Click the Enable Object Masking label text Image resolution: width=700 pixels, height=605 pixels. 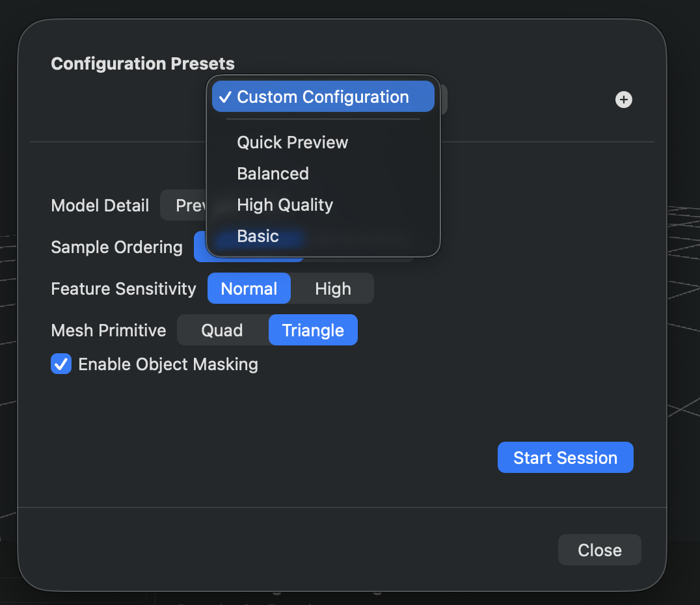pyautogui.click(x=167, y=364)
